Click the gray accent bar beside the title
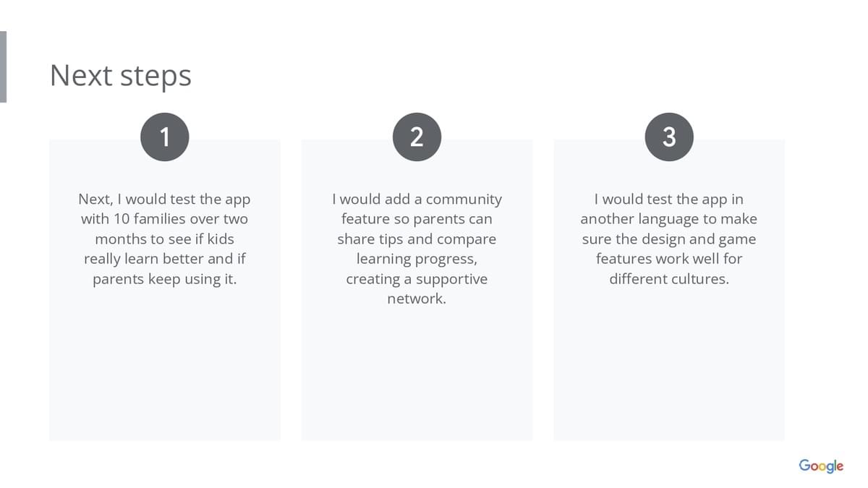Screen dimensions: 868x488 pyautogui.click(x=4, y=67)
